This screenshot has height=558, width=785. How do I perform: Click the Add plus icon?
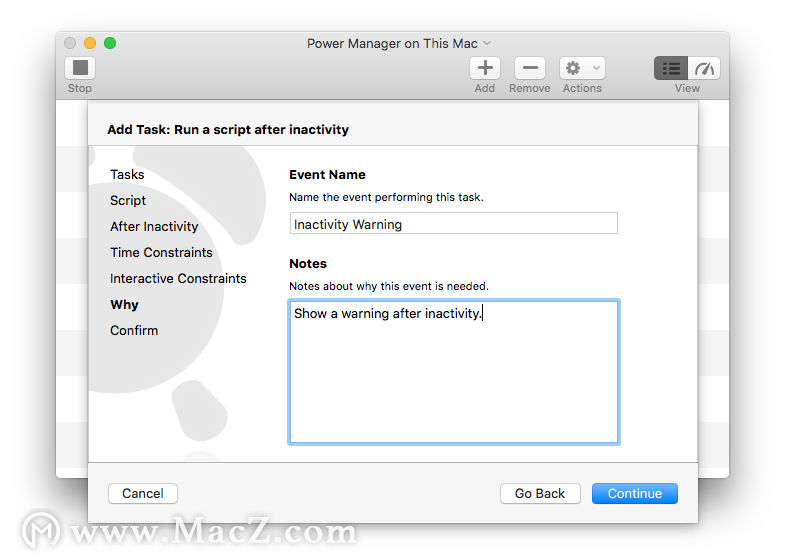pyautogui.click(x=485, y=68)
